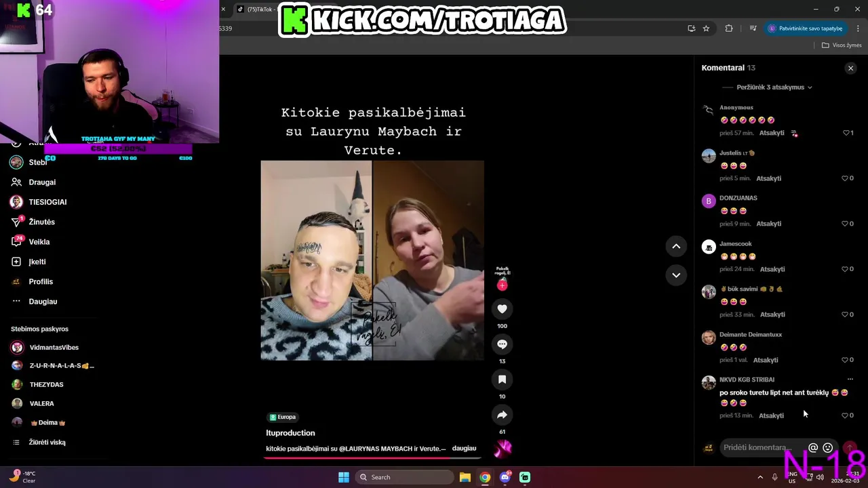Open Žinutės messages
This screenshot has height=488, width=868.
pos(41,222)
